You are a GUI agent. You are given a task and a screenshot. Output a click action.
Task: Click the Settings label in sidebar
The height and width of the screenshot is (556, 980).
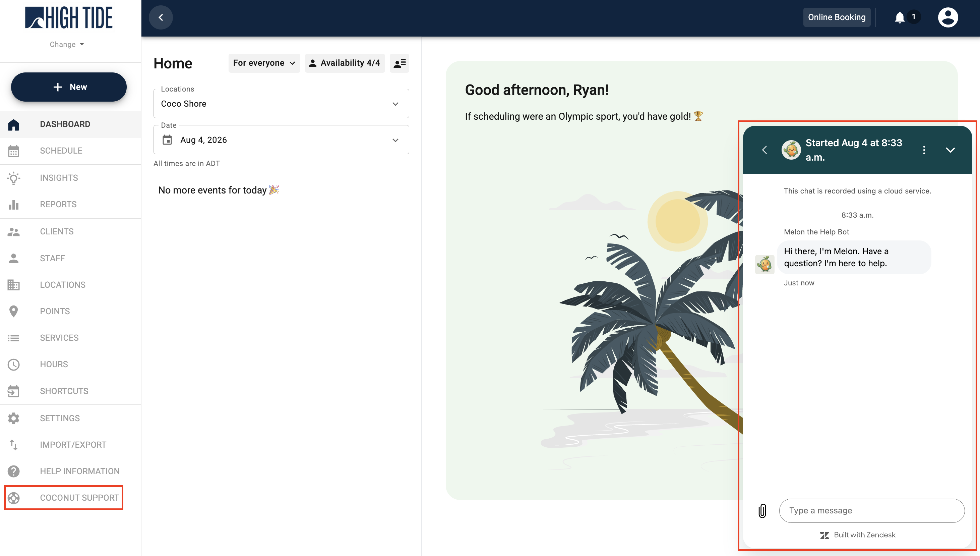pyautogui.click(x=60, y=418)
